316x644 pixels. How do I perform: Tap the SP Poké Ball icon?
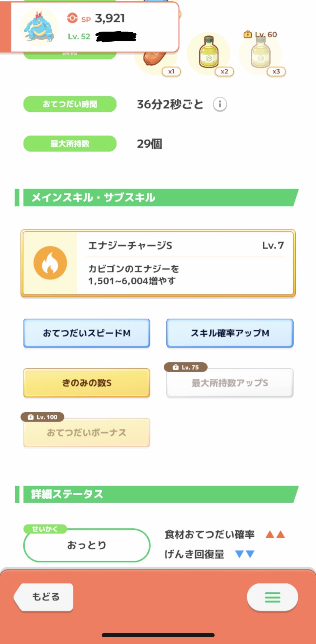coord(72,18)
